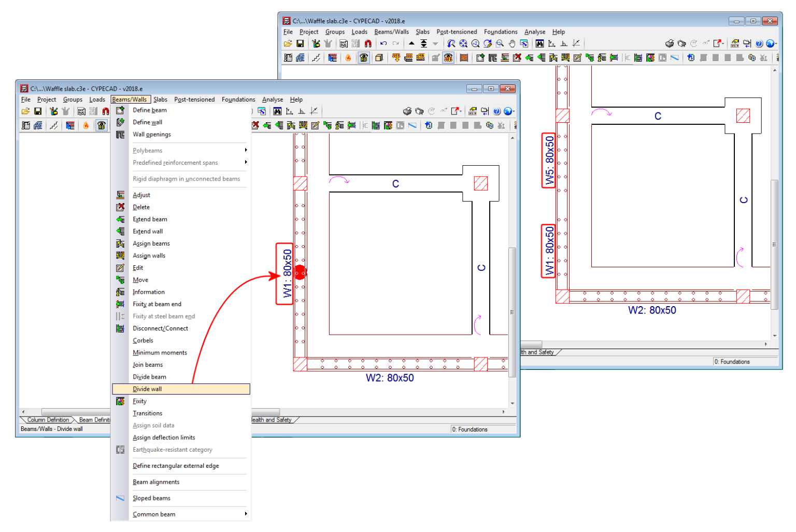Globe icon in front window toolbar
Viewport: 796px width, 532px height.
(507, 111)
